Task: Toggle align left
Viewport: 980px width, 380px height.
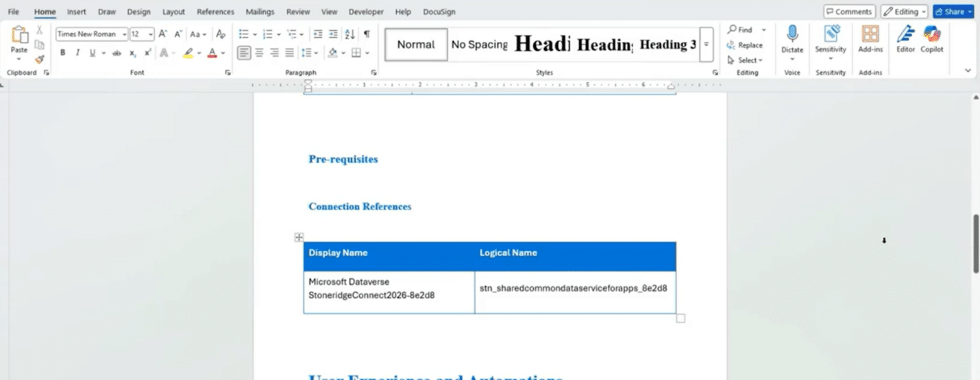Action: [244, 53]
